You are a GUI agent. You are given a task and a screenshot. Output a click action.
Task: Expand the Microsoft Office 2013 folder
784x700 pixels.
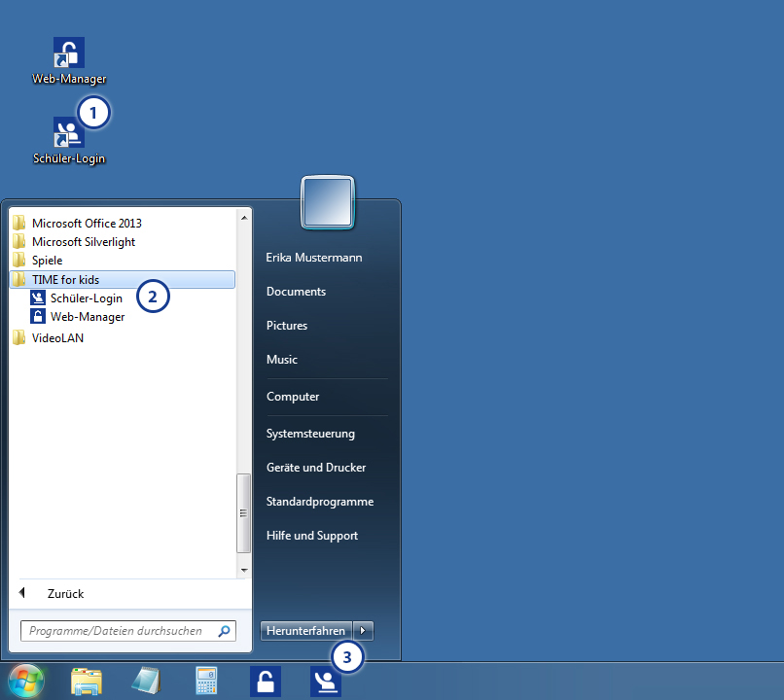click(87, 224)
